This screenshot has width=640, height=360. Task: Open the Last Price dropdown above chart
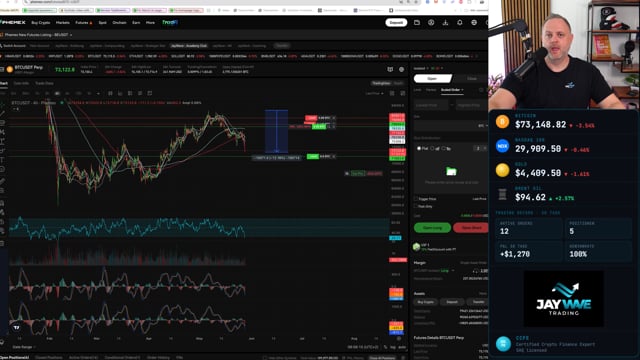coord(374,93)
